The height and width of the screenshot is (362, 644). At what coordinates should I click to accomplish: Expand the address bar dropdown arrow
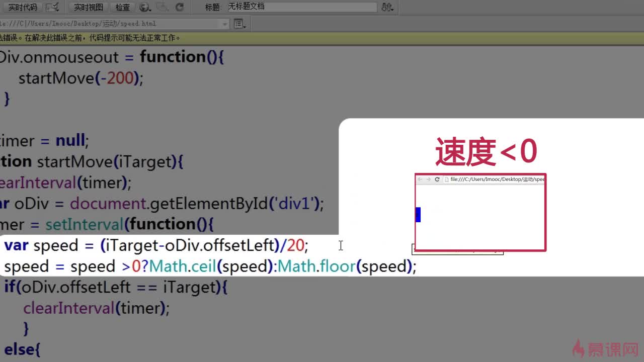[x=225, y=24]
